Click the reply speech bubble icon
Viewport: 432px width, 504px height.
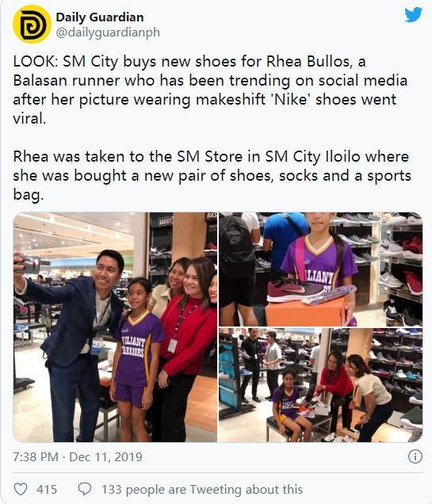85,489
